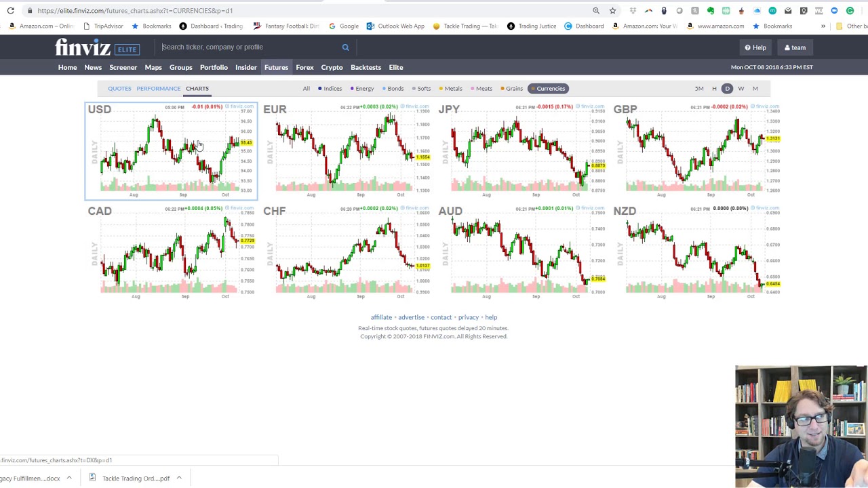868x488 pixels.
Task: Open the team account menu
Action: click(x=795, y=47)
